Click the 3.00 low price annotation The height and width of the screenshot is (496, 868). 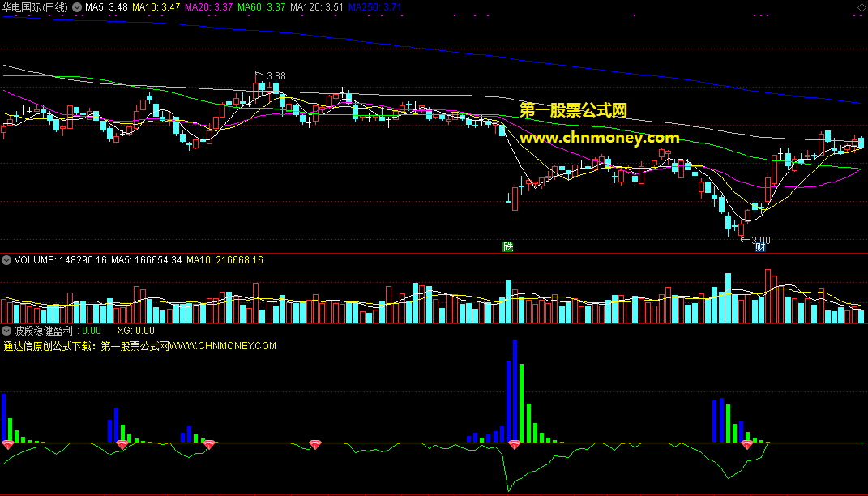760,240
